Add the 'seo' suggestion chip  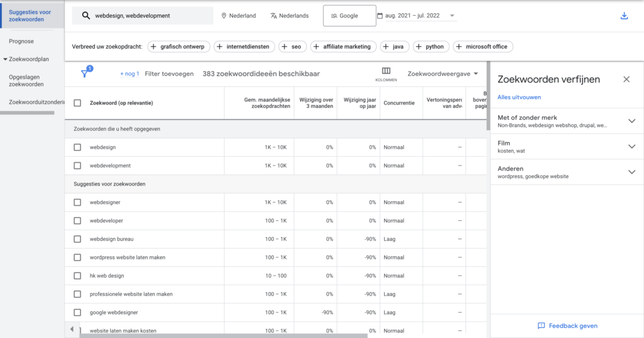click(292, 47)
